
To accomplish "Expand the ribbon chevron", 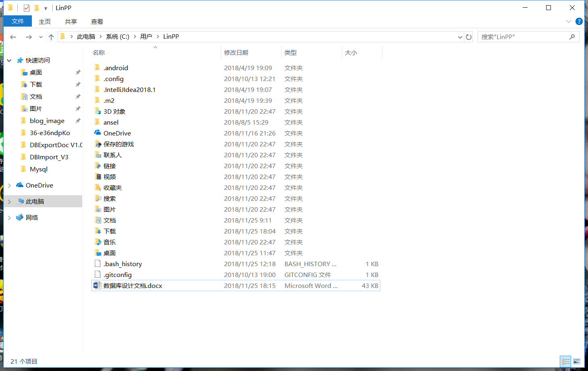I will [569, 21].
